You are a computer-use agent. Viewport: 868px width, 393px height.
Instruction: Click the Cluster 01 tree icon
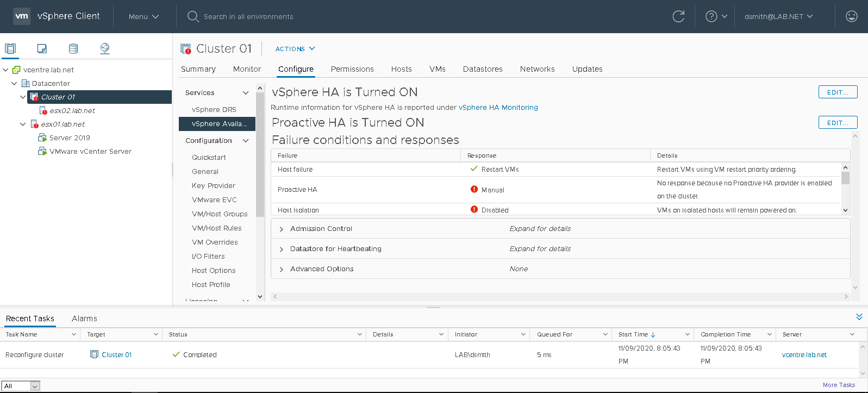[34, 97]
